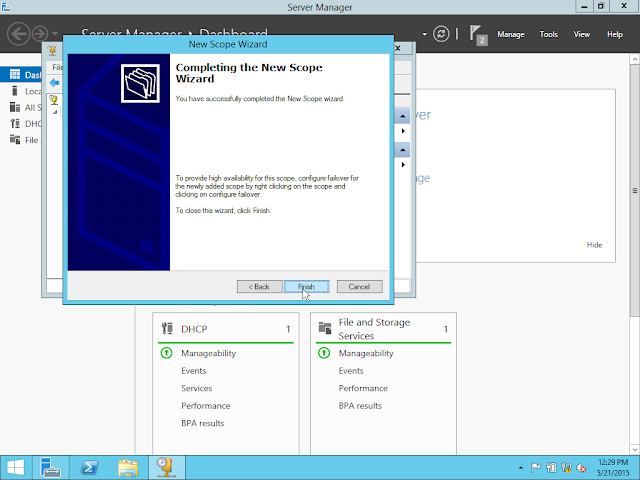Click DHCP console window icon

[52, 50]
